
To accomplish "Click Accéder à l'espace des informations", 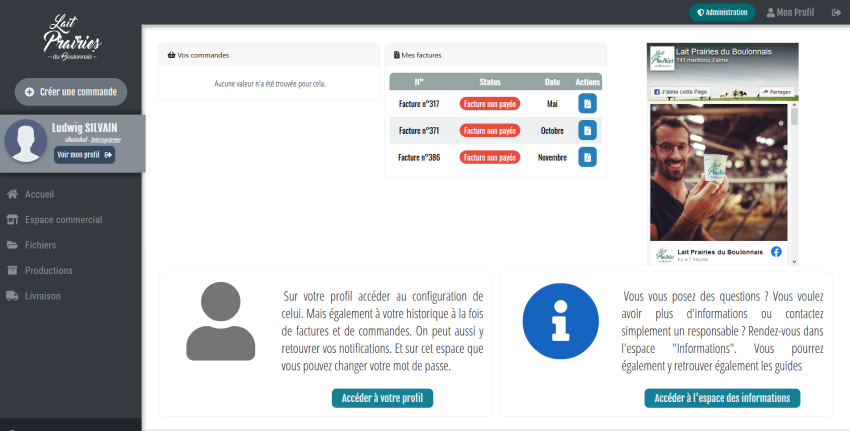I will tap(722, 398).
